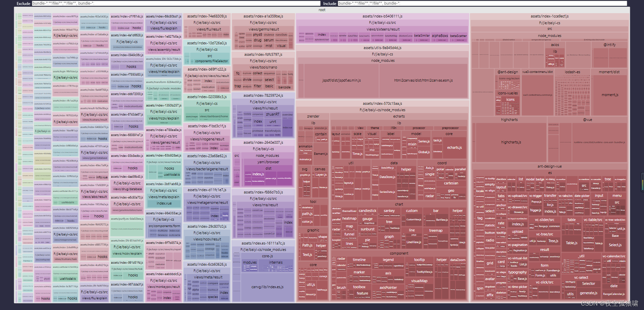Click the funnel chart block
The image size is (644, 310).
point(349,234)
